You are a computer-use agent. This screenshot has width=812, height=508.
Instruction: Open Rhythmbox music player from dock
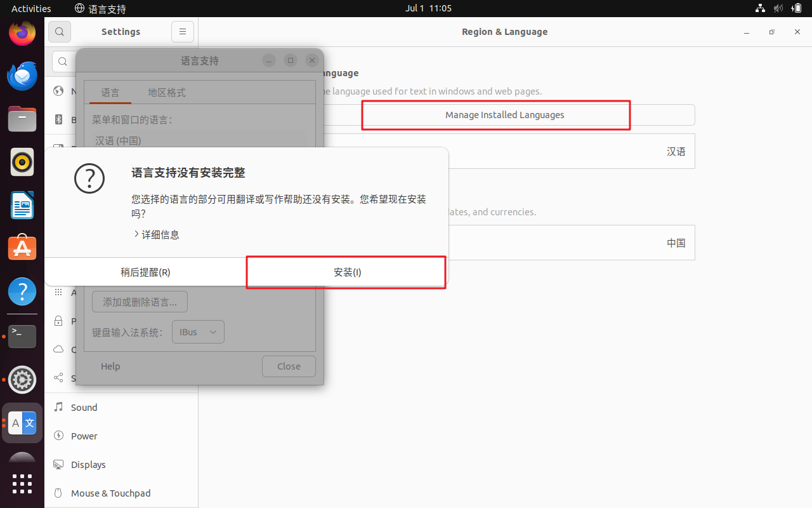point(22,162)
